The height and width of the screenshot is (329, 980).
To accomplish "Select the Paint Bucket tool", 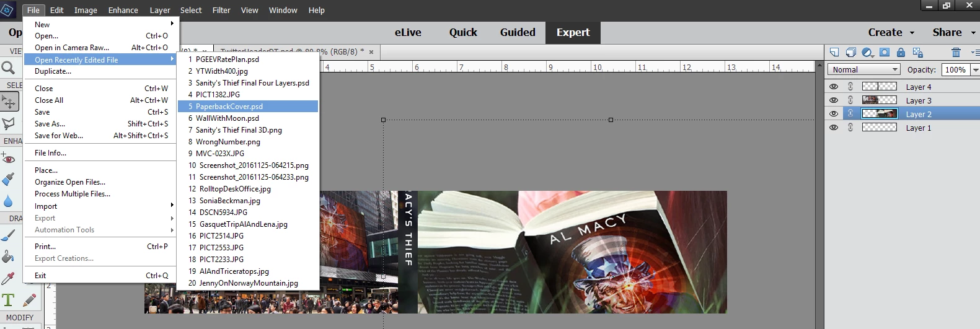I will [8, 257].
